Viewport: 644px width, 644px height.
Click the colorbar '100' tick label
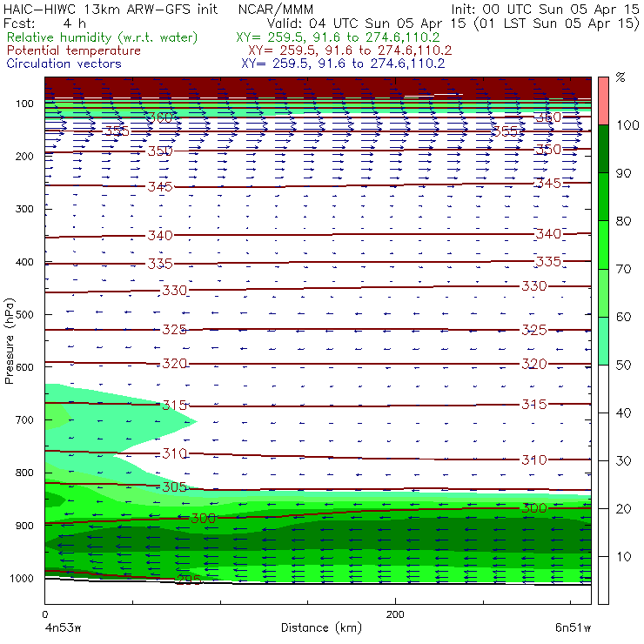(x=627, y=124)
